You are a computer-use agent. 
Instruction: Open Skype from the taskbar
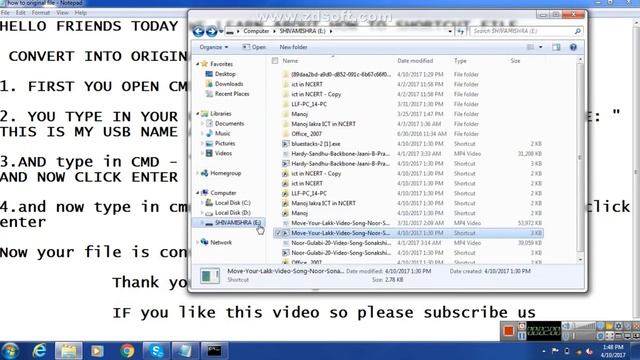tap(156, 351)
